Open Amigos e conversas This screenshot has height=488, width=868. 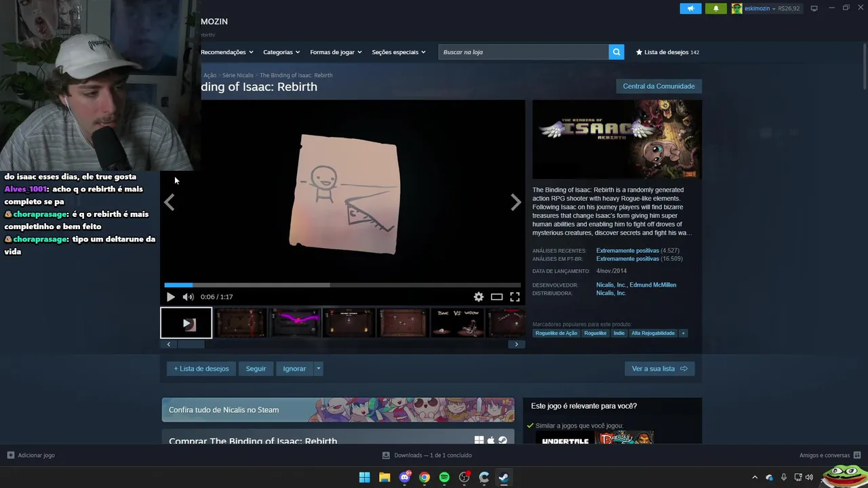(x=830, y=455)
